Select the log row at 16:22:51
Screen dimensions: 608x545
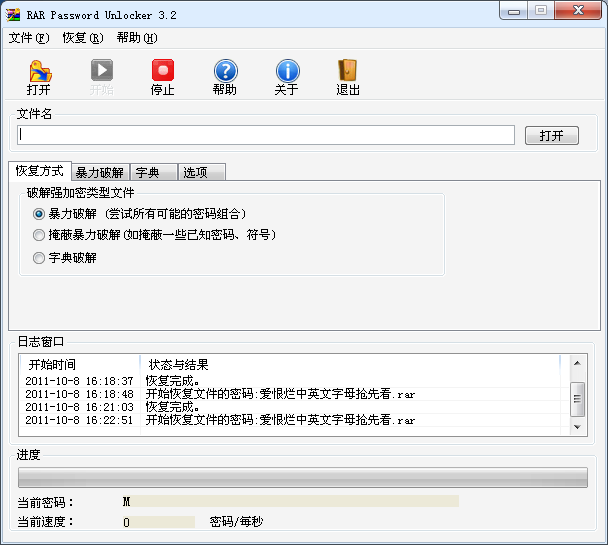(x=290, y=420)
